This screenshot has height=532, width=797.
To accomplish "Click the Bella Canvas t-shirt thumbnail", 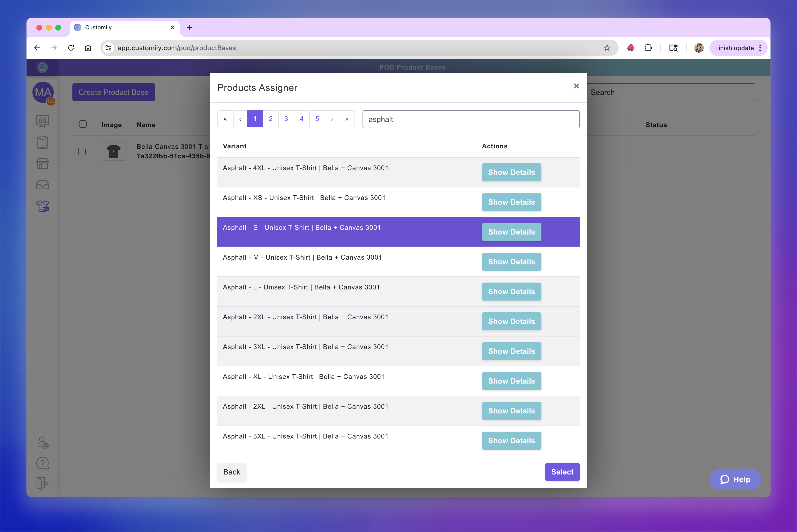I will (x=113, y=151).
